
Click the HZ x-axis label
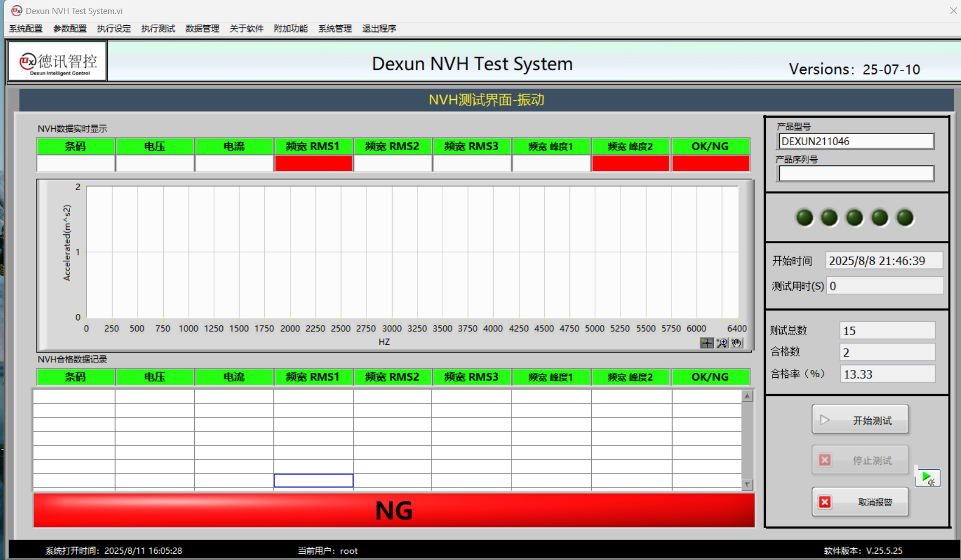(x=384, y=342)
